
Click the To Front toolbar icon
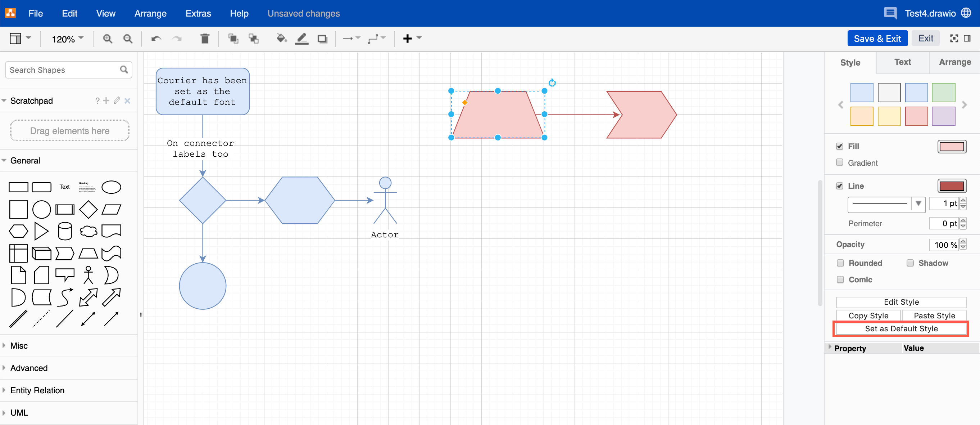(233, 38)
